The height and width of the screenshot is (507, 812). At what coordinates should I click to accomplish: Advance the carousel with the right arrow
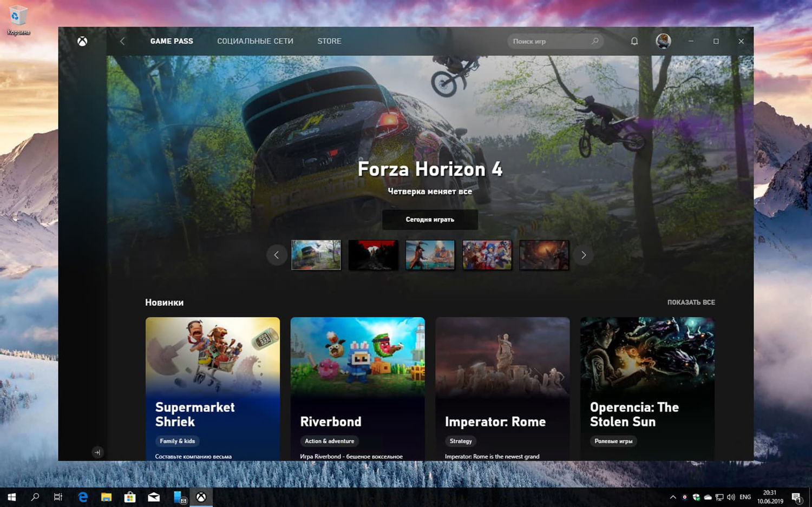[x=584, y=255]
